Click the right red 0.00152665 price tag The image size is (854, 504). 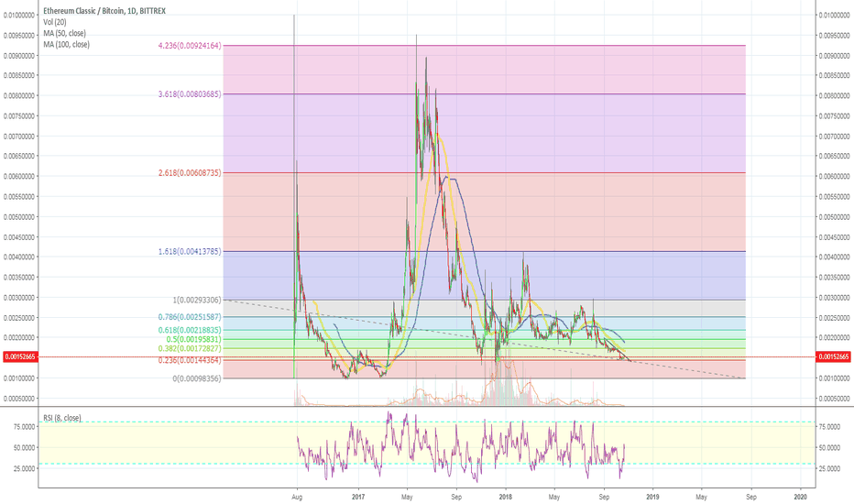click(833, 356)
